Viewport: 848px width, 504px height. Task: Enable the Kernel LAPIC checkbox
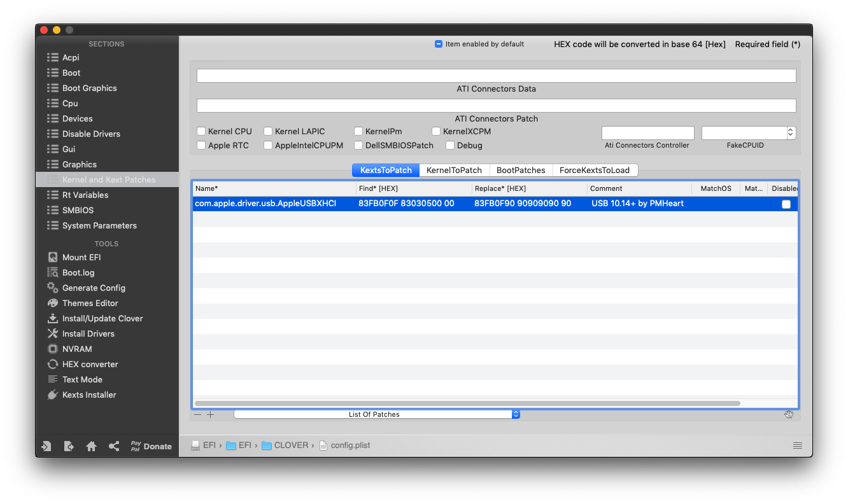pos(268,131)
